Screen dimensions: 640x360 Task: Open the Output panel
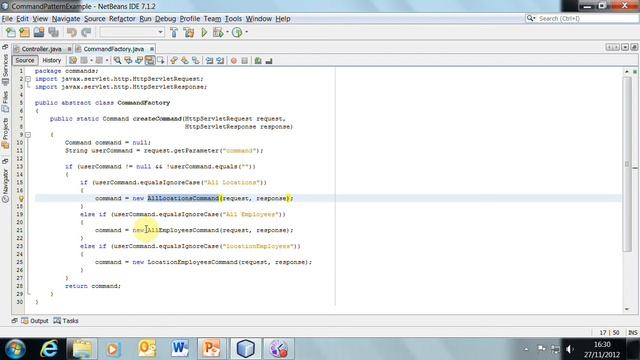35,321
